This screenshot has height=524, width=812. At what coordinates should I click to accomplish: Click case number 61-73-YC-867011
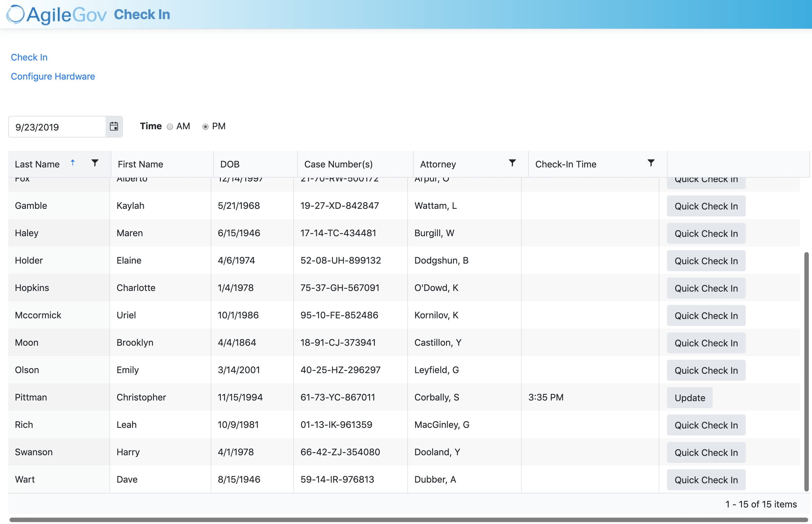(x=338, y=397)
